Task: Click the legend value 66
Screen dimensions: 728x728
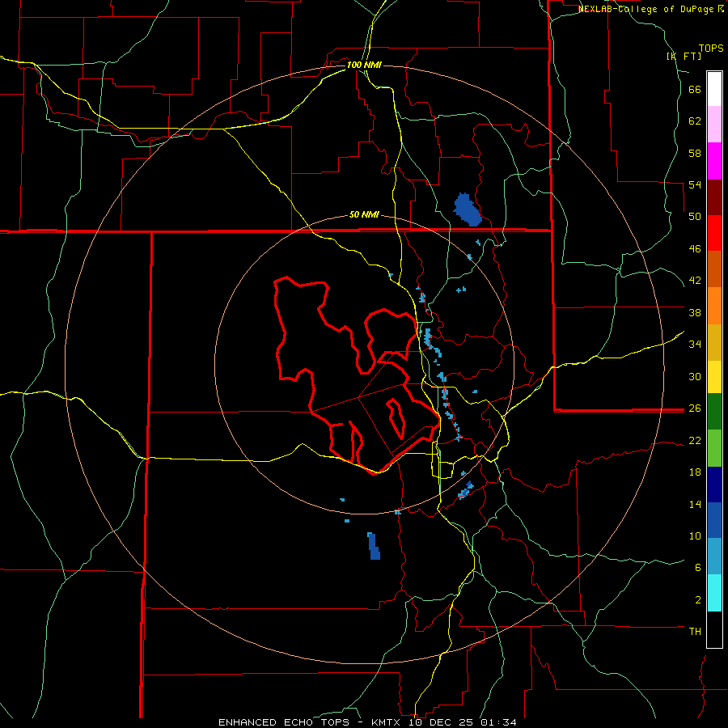Action: pyautogui.click(x=695, y=90)
